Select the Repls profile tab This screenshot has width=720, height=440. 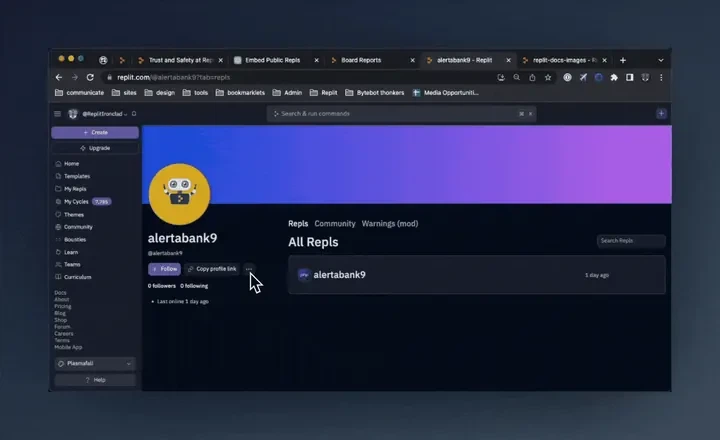point(298,224)
